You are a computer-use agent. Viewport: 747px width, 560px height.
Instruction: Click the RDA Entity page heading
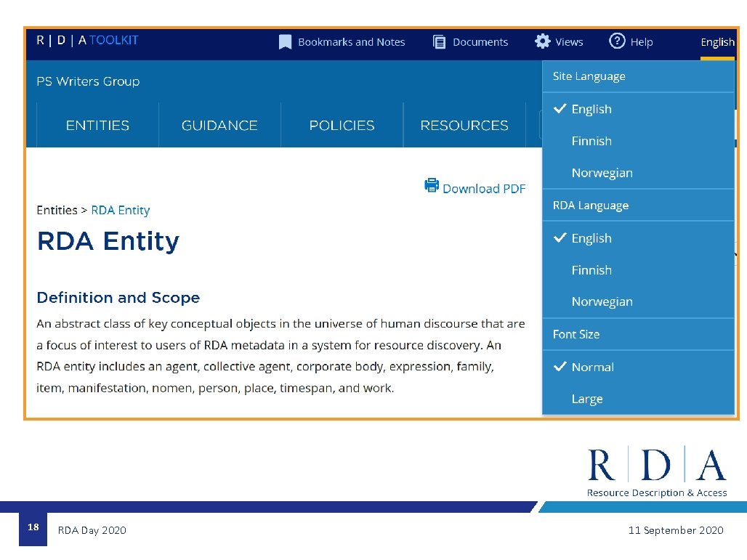pos(108,240)
